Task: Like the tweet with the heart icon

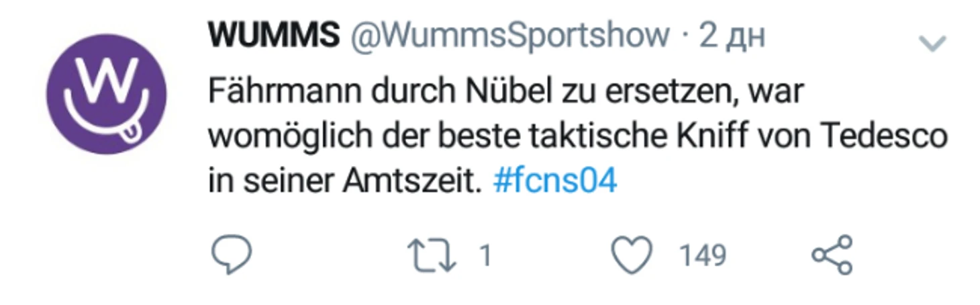Action: click(632, 256)
